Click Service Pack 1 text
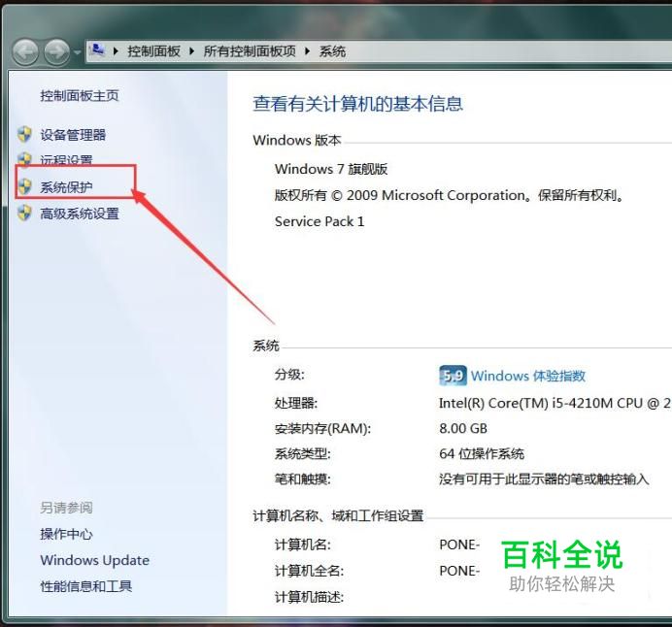The image size is (672, 627). pyautogui.click(x=319, y=221)
